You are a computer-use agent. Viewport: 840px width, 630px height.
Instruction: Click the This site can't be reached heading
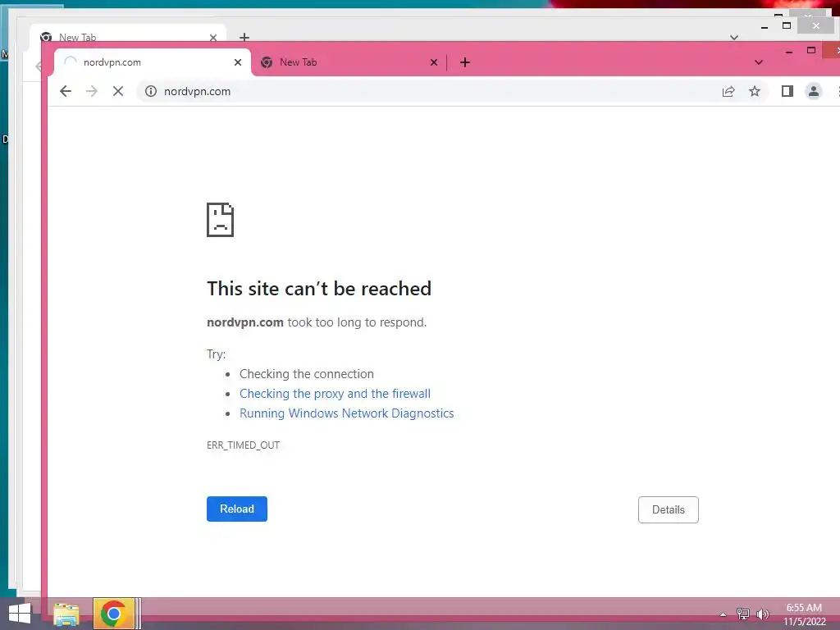click(x=319, y=289)
